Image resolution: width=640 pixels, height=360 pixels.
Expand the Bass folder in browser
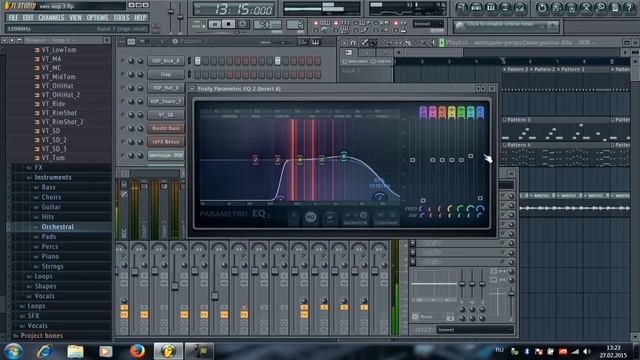click(48, 187)
